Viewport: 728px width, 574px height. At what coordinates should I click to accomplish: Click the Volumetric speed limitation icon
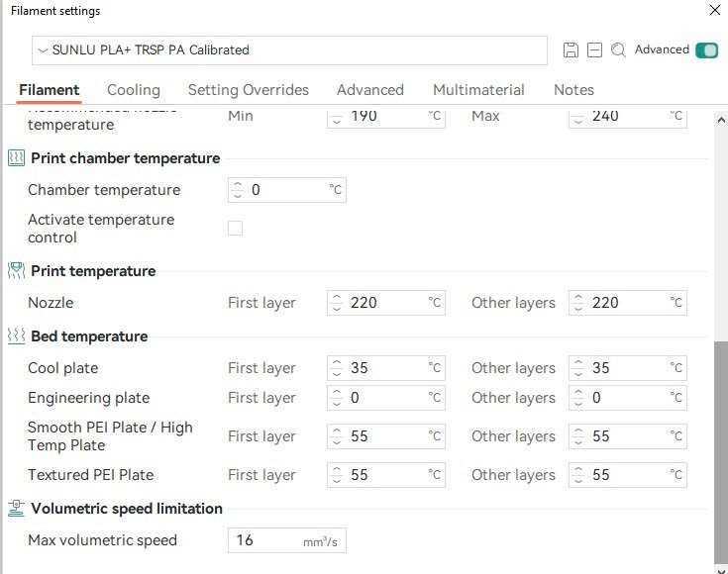(x=16, y=509)
